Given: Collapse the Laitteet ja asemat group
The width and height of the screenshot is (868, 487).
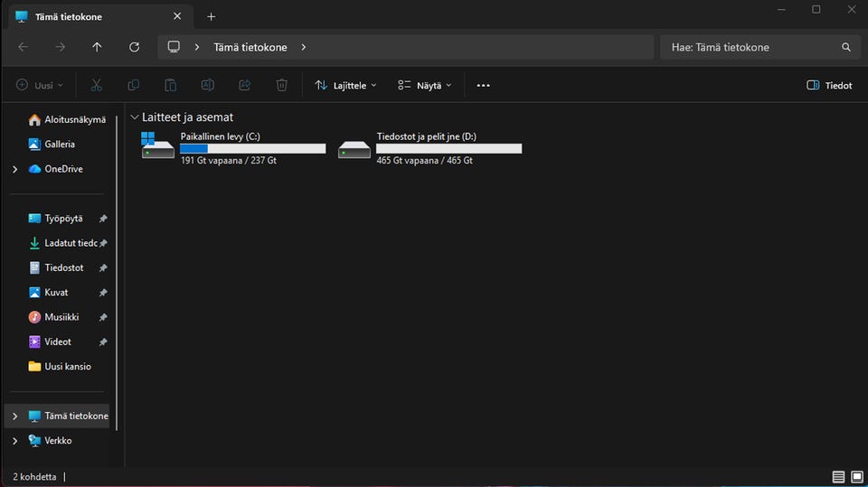Looking at the screenshot, I should point(135,117).
